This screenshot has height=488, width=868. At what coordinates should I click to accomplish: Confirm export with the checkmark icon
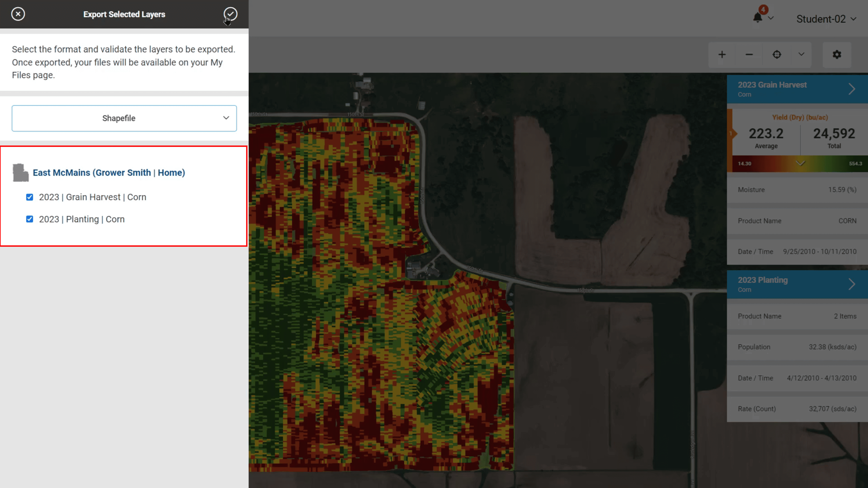231,14
